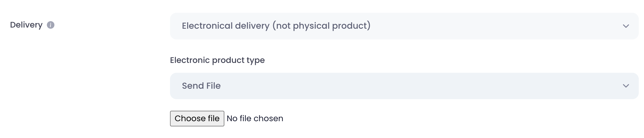
Task: Click the word 'Delivery' next to the info icon
Action: click(26, 25)
